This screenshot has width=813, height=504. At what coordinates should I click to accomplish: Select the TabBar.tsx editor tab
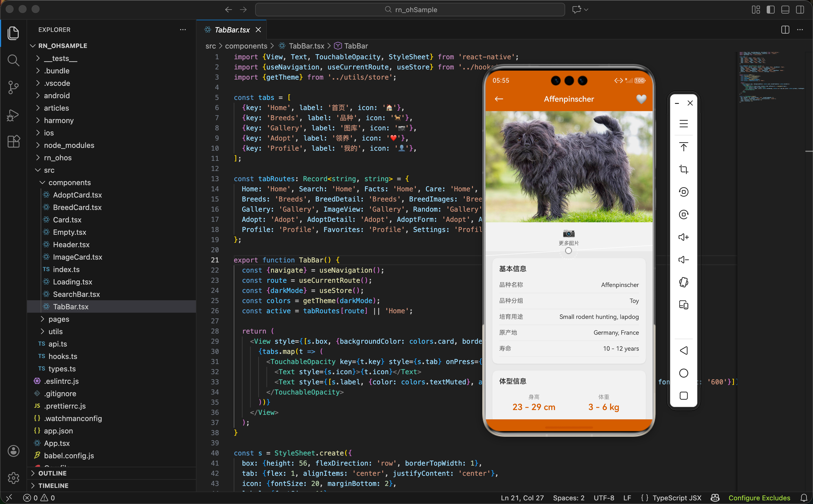coord(232,30)
